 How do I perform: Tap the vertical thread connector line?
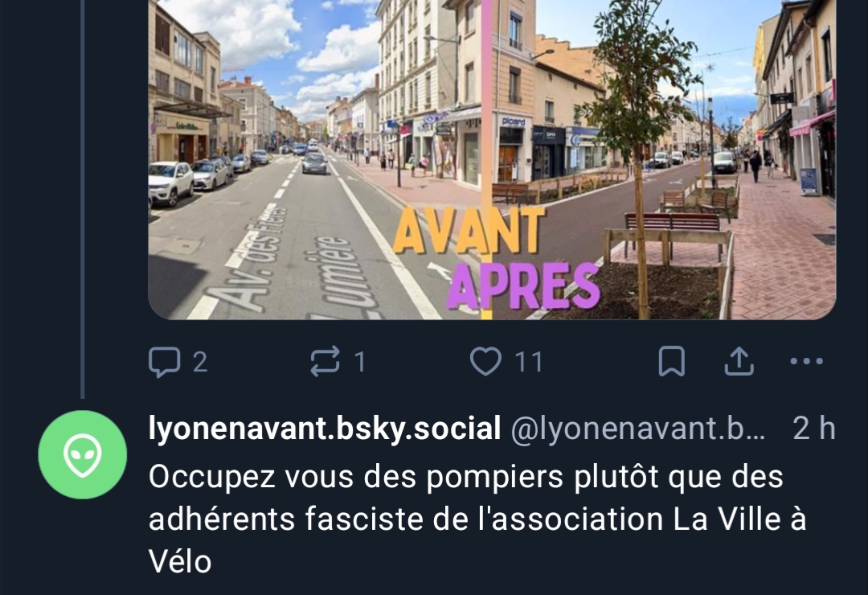click(x=83, y=199)
